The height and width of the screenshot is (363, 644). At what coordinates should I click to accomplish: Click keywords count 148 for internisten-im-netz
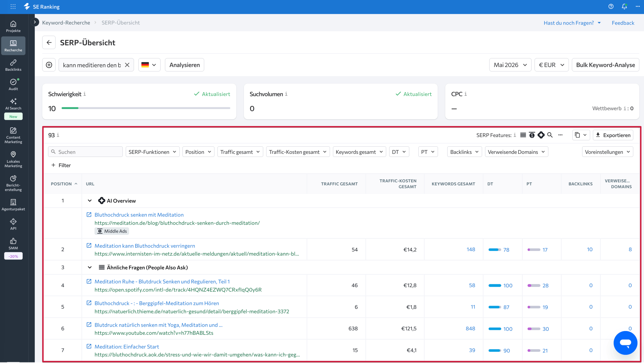[x=471, y=249]
